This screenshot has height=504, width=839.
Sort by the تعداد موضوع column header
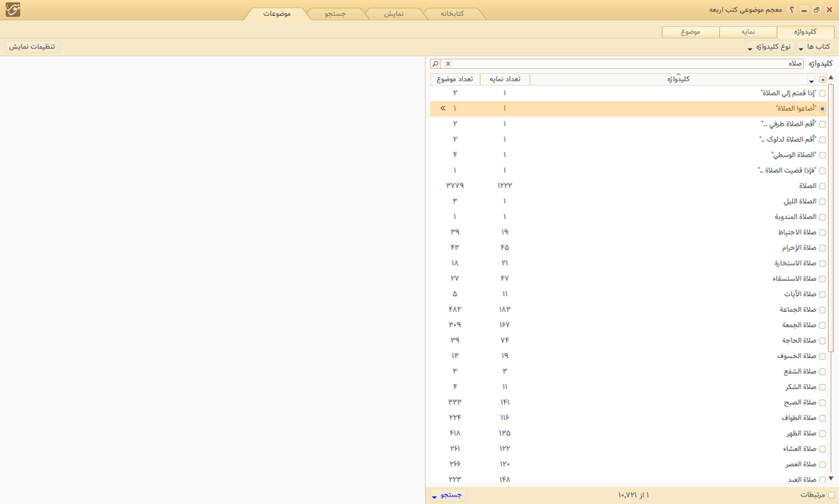coord(455,79)
